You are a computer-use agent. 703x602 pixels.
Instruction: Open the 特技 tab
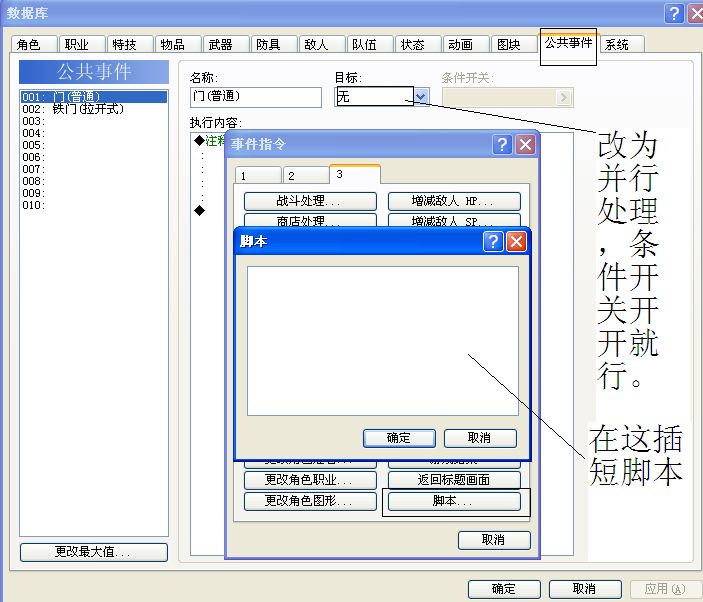pyautogui.click(x=130, y=44)
